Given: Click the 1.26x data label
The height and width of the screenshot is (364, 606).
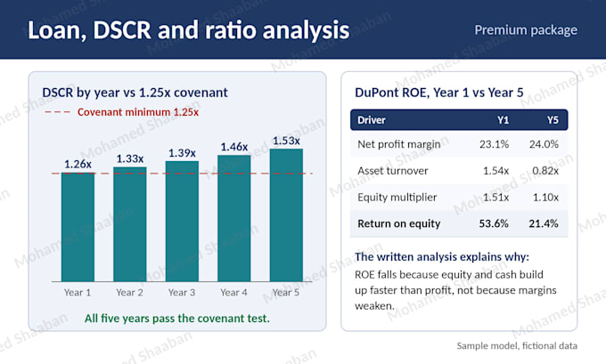Looking at the screenshot, I should click(x=78, y=165).
